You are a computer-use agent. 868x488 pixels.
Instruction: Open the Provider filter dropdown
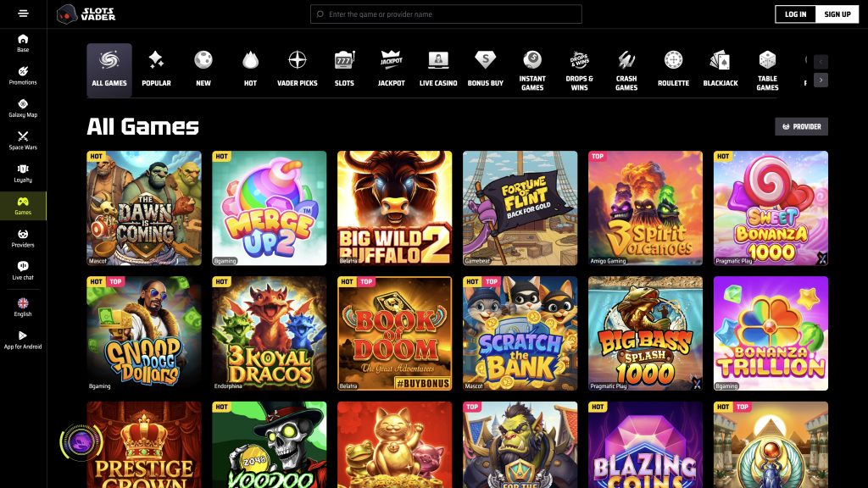(802, 126)
